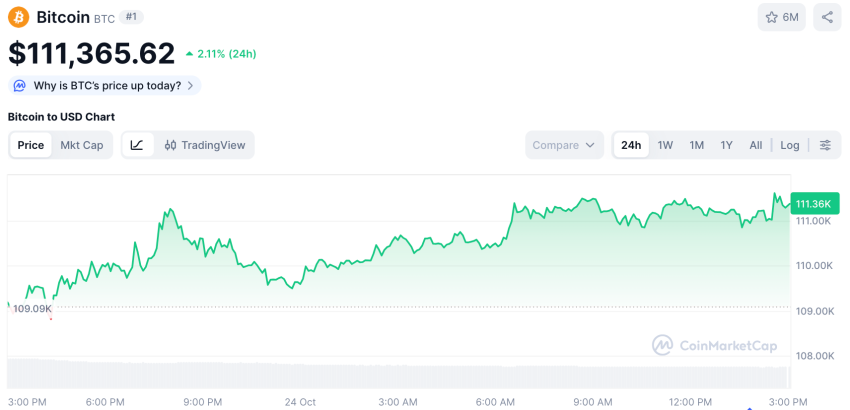Image resolution: width=850 pixels, height=410 pixels.
Task: Open chart settings sliders icon
Action: pyautogui.click(x=825, y=145)
